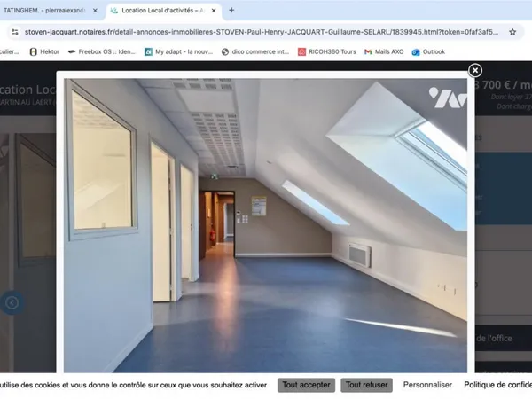Image resolution: width=532 pixels, height=399 pixels.
Task: Open the Mails AXO bookmark
Action: 384,52
